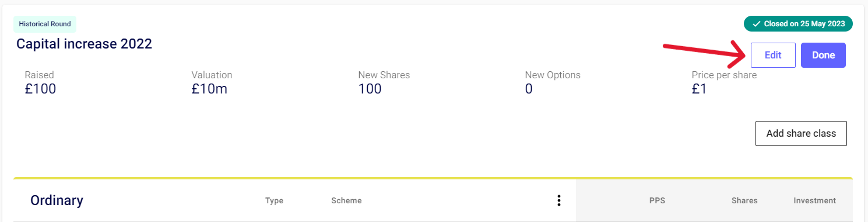
Task: Click the Price per share £1 value
Action: click(699, 89)
